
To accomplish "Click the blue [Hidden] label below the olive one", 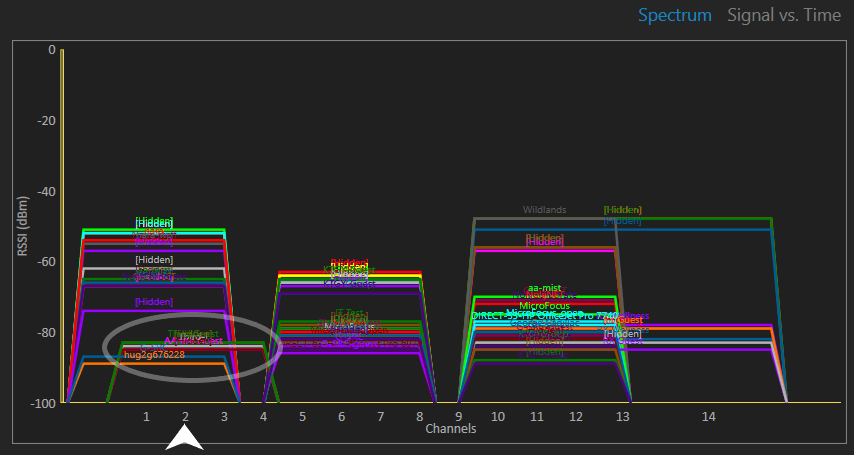I will pos(623,221).
